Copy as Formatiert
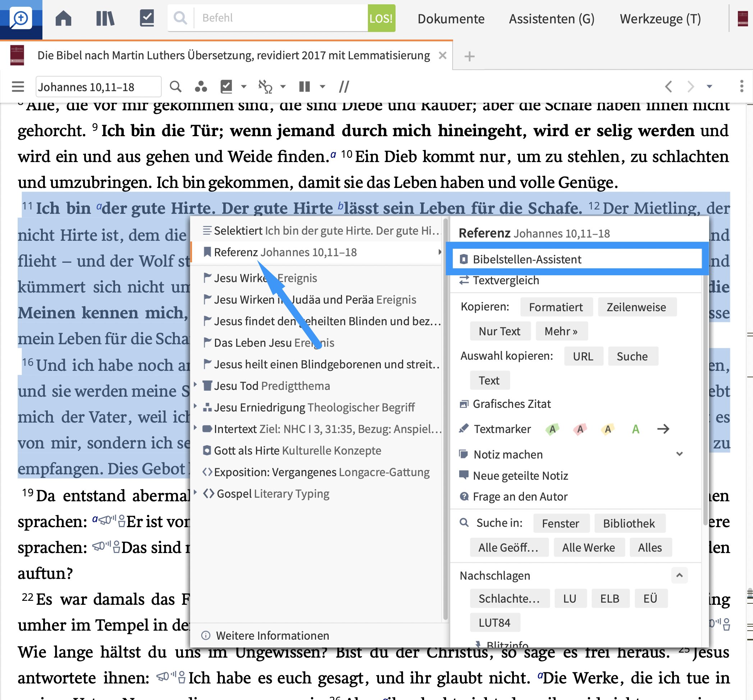 tap(556, 307)
